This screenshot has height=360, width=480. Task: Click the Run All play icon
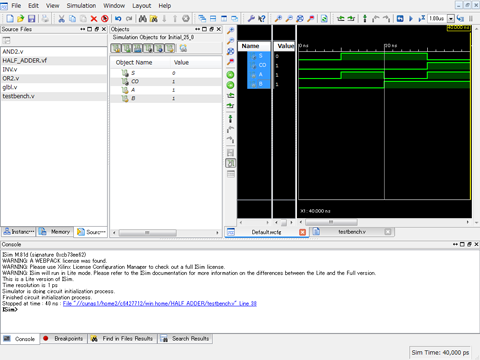(411, 19)
